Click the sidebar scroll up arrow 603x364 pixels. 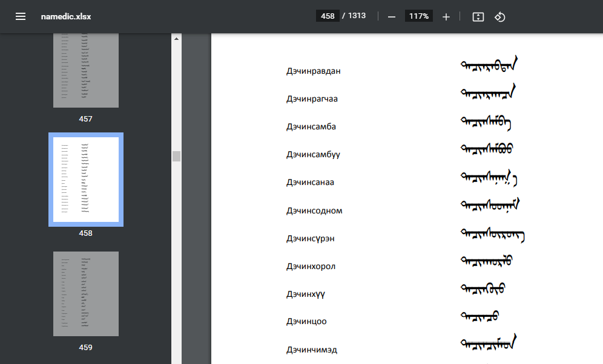point(176,39)
